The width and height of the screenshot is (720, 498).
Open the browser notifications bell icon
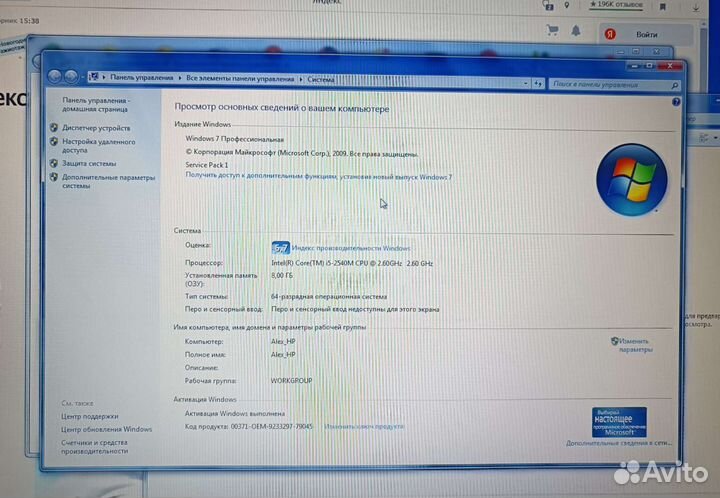[575, 31]
